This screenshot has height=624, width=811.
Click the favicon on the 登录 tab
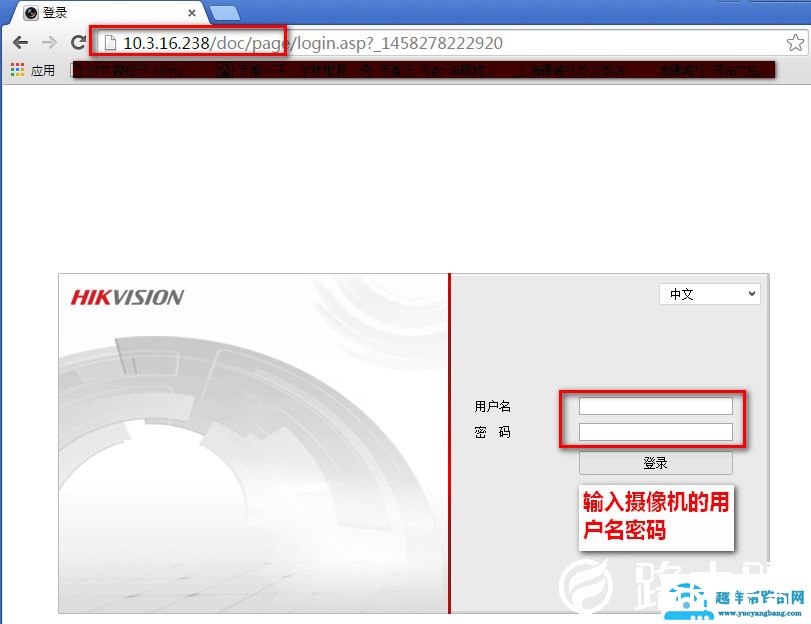click(x=30, y=13)
